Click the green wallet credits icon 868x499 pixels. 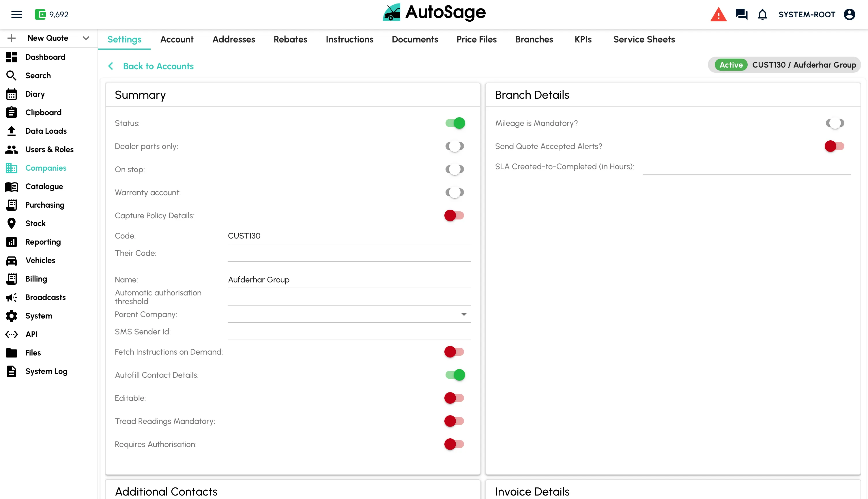tap(40, 14)
